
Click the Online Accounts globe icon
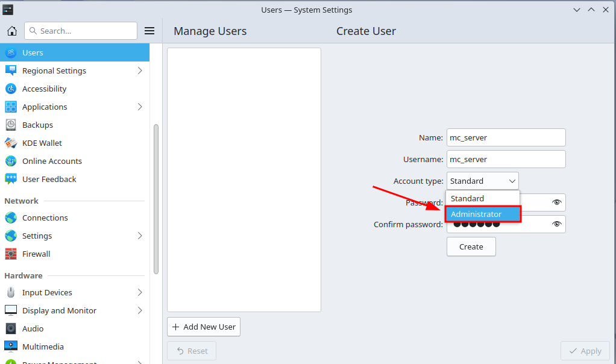(x=11, y=161)
